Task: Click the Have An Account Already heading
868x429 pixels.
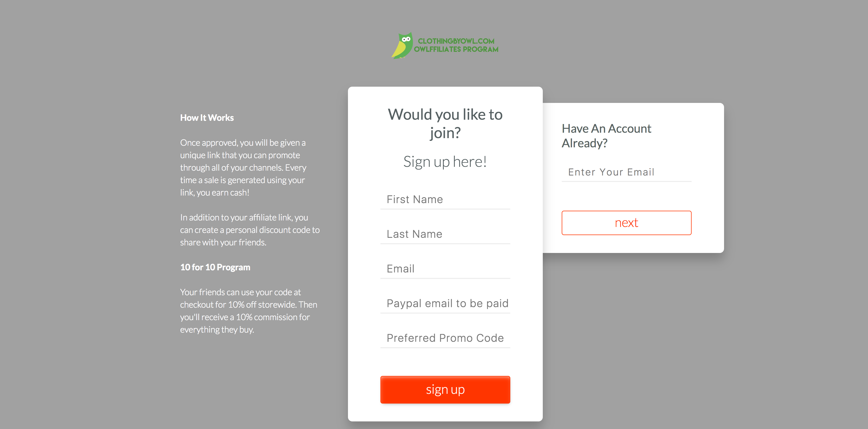Action: [606, 136]
